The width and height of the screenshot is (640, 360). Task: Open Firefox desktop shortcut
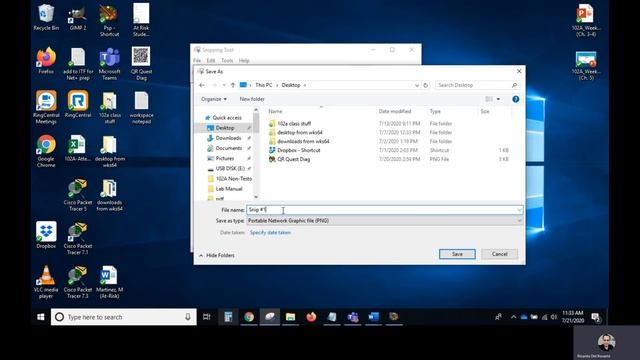[x=46, y=60]
